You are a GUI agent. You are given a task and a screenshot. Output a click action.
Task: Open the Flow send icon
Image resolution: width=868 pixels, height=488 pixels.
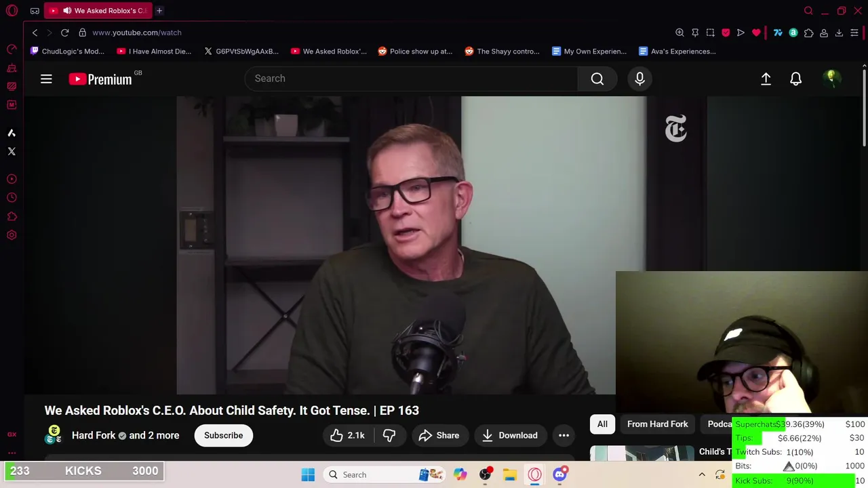pos(741,33)
